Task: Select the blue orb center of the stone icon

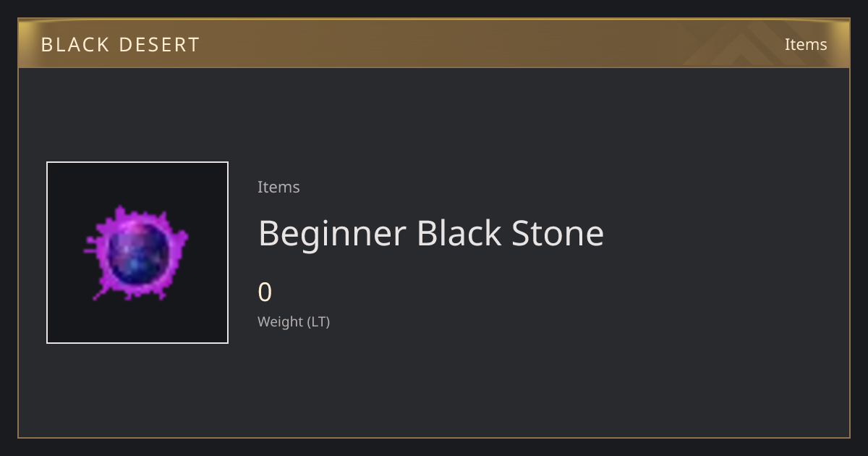Action: (x=137, y=252)
